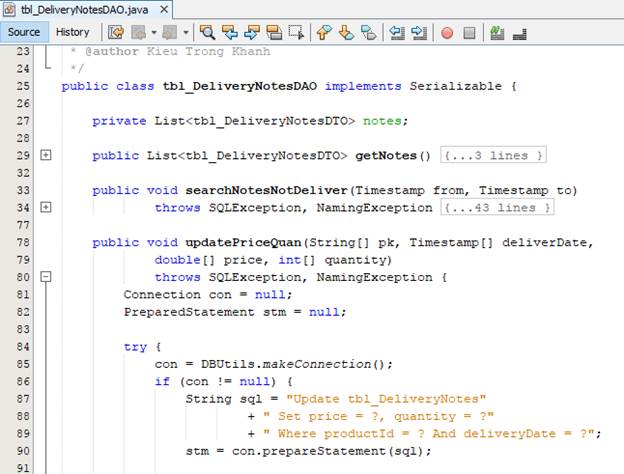Viewport: 624px width, 474px height.
Task: Click the method name getNotes
Action: 386,156
